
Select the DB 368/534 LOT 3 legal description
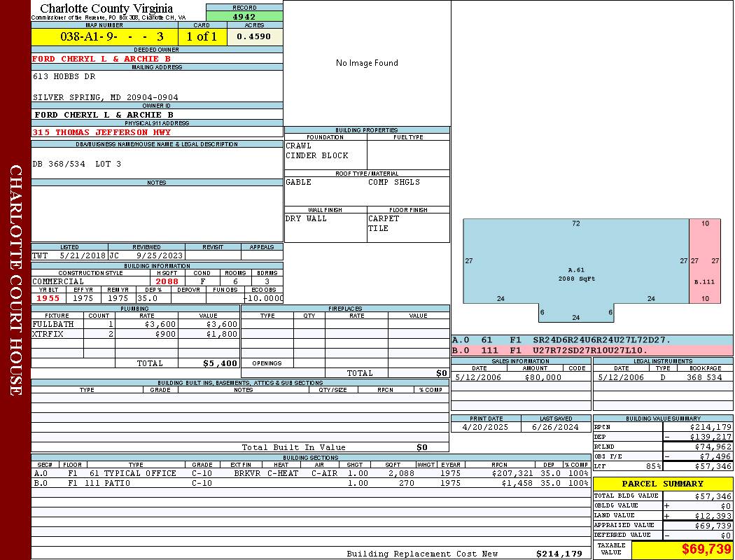(77, 164)
